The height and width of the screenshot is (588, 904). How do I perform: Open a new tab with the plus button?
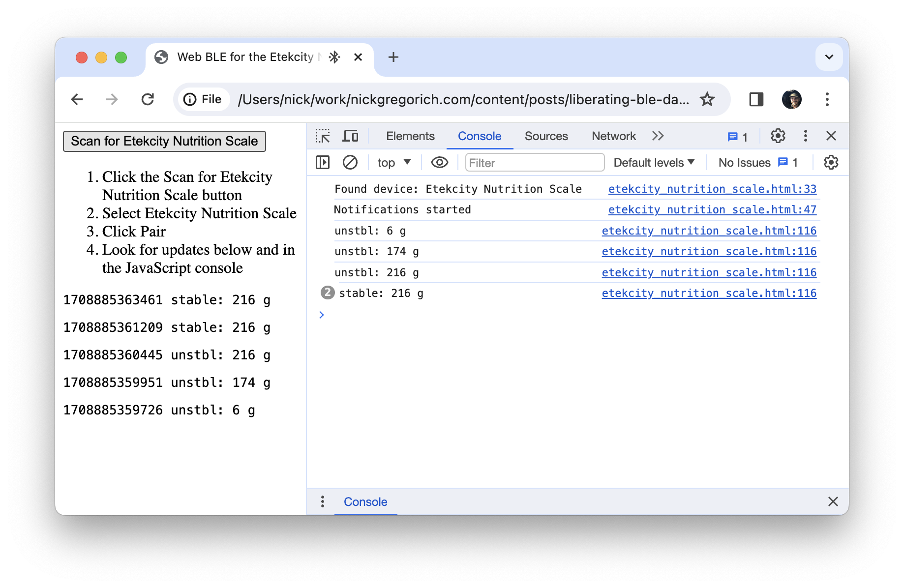click(x=393, y=57)
